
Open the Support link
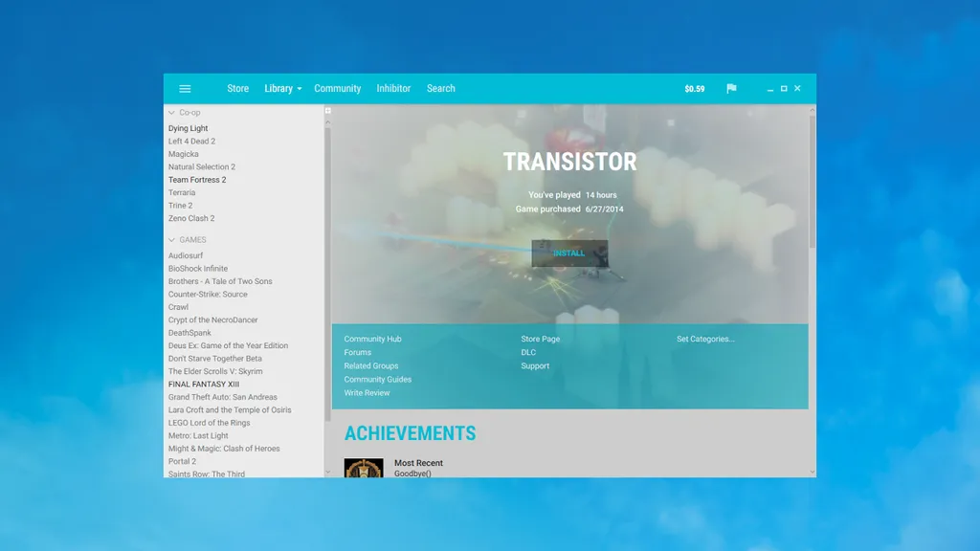pos(536,366)
